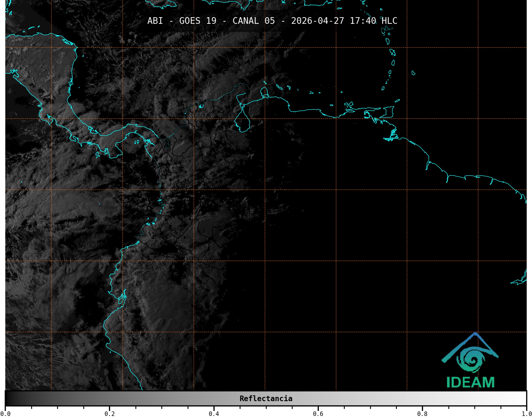The height and width of the screenshot is (417, 532).
Task: Click the 0.4 tick label on the colorbar
Action: point(214,414)
